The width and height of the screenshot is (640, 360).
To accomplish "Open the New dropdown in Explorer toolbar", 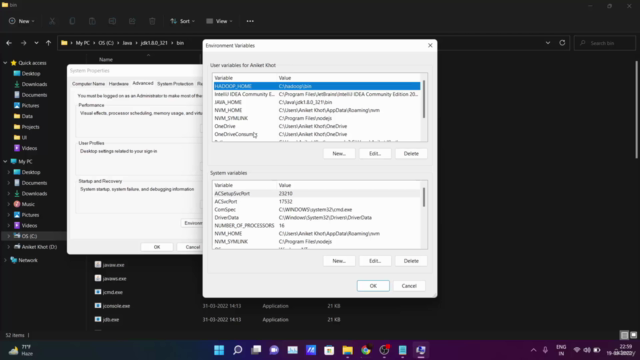I will pyautogui.click(x=22, y=21).
